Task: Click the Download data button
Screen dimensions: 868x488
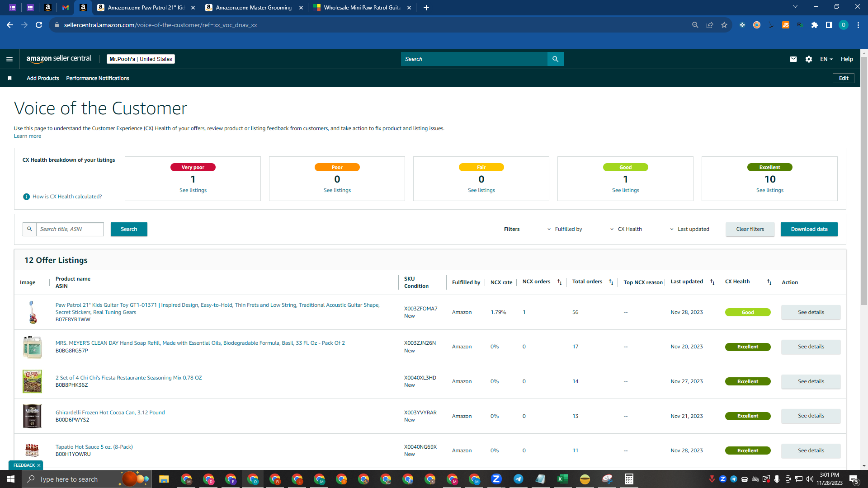Action: coord(809,229)
